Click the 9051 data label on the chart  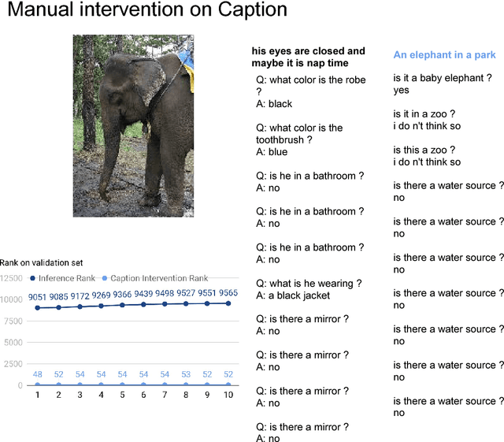click(37, 297)
